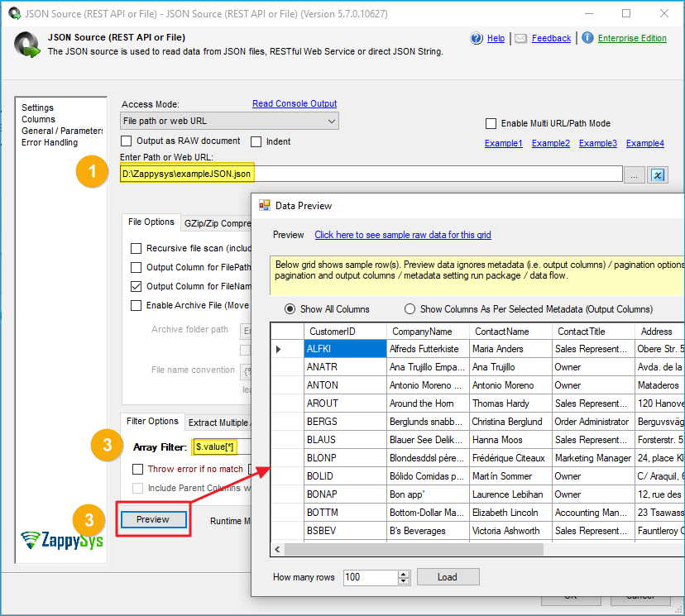Switch to the GZip/Zip Compression tab

pyautogui.click(x=217, y=222)
